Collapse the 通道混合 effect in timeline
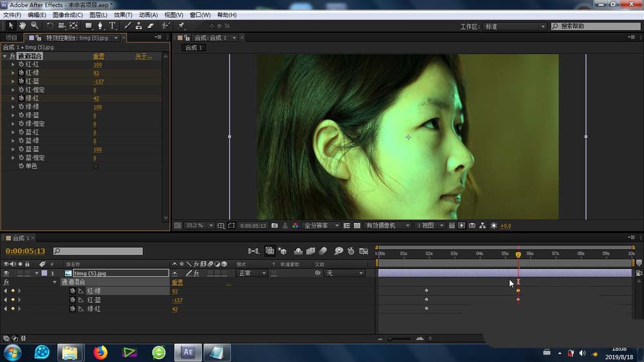Screen dimensions: 644x362 coord(55,282)
